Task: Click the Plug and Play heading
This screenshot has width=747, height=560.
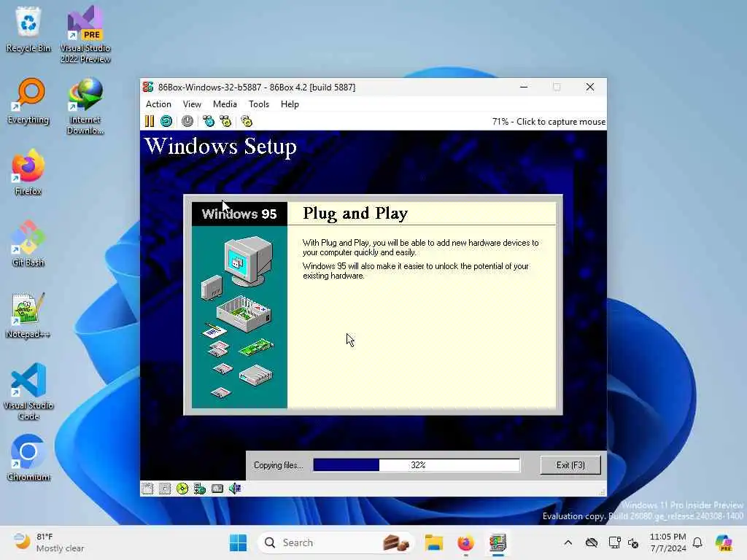Action: [x=355, y=213]
